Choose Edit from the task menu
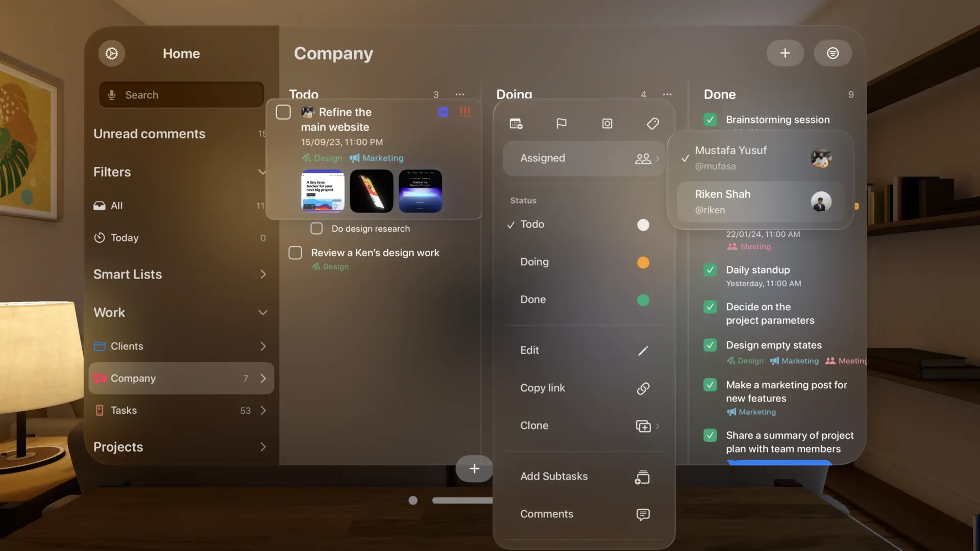 click(529, 350)
